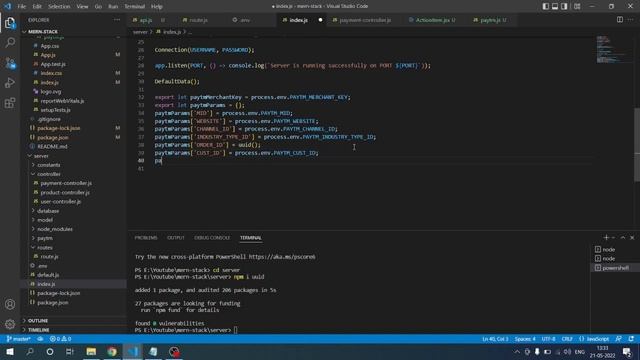
Task: Switch to the route.js editor tab
Action: [199, 20]
